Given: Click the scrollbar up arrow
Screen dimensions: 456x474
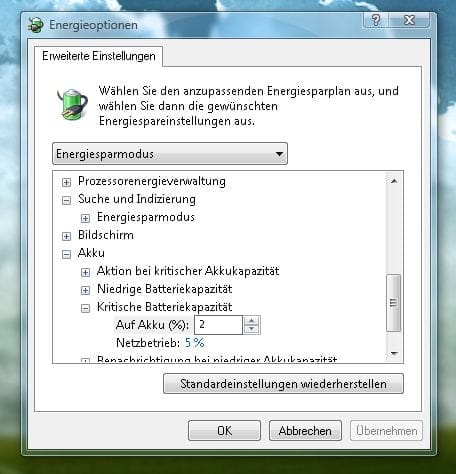Looking at the screenshot, I should 394,181.
